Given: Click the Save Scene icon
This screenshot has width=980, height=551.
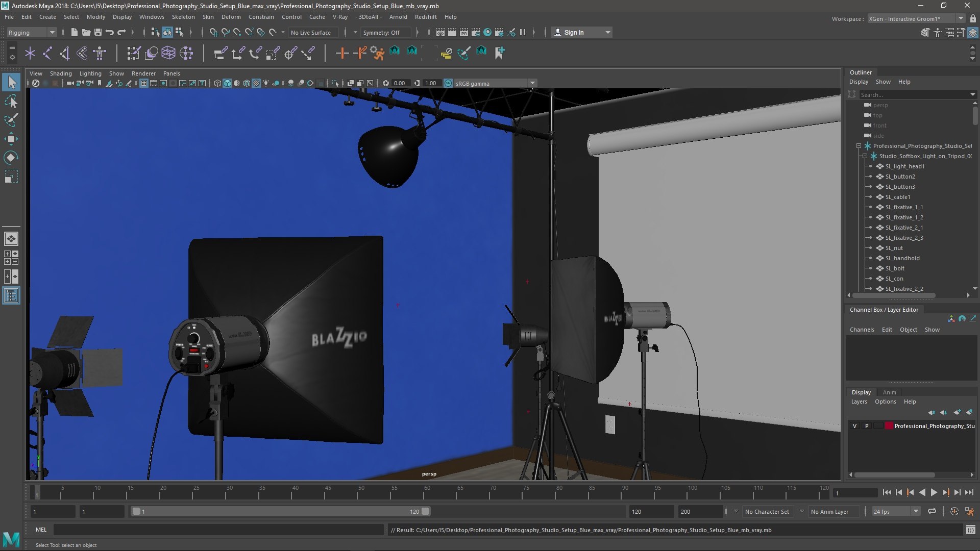Looking at the screenshot, I should (x=98, y=32).
